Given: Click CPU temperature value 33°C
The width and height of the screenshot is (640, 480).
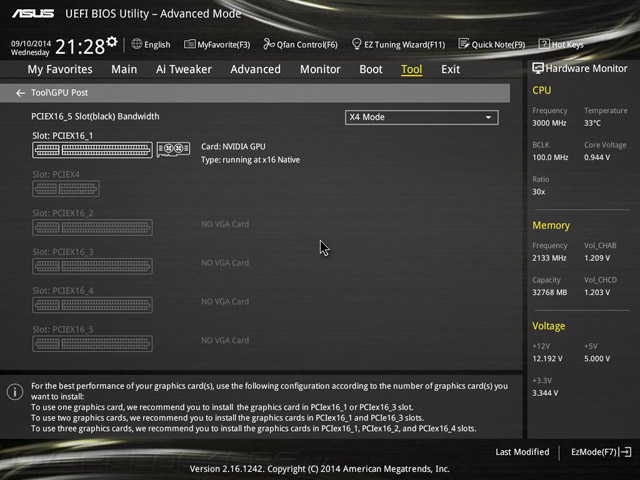Looking at the screenshot, I should pyautogui.click(x=592, y=123).
